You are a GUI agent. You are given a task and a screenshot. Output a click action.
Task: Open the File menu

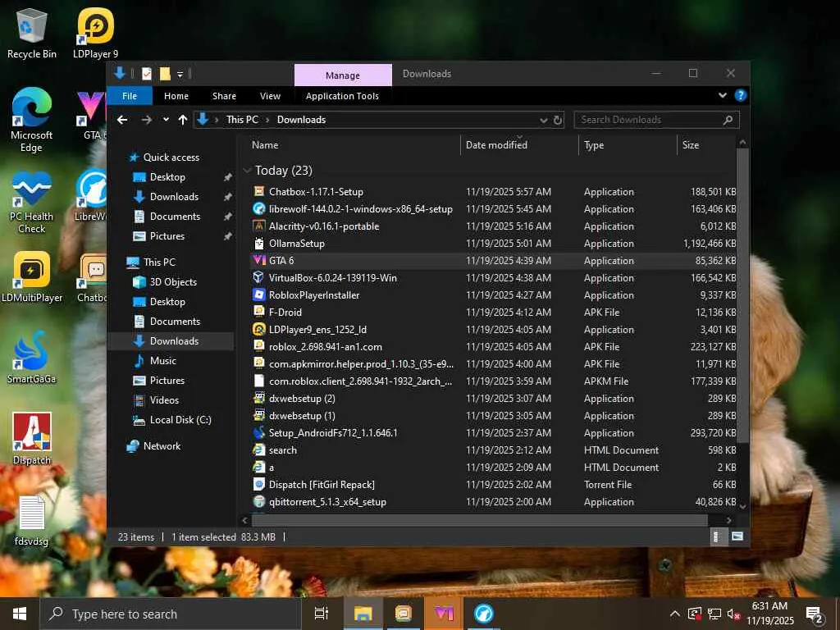coord(130,96)
